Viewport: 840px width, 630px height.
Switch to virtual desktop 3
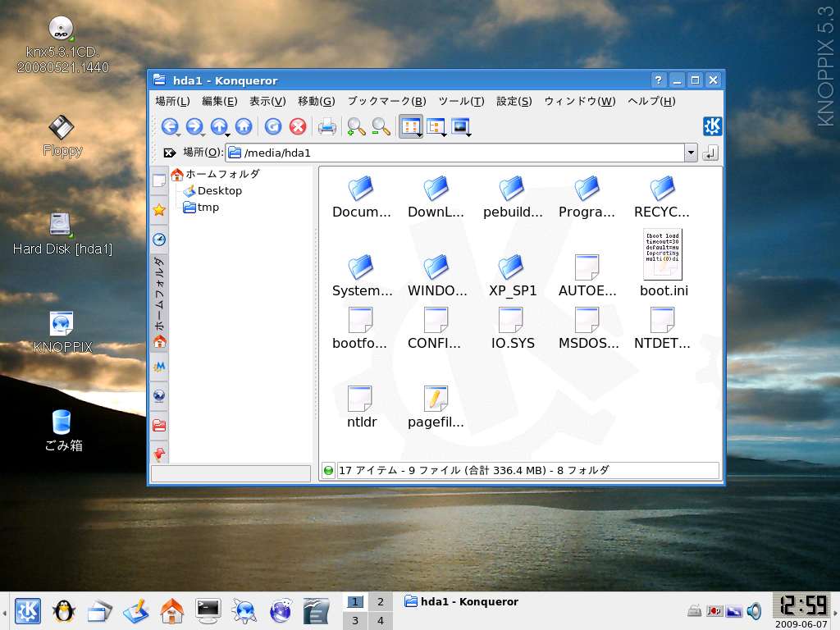pyautogui.click(x=355, y=620)
